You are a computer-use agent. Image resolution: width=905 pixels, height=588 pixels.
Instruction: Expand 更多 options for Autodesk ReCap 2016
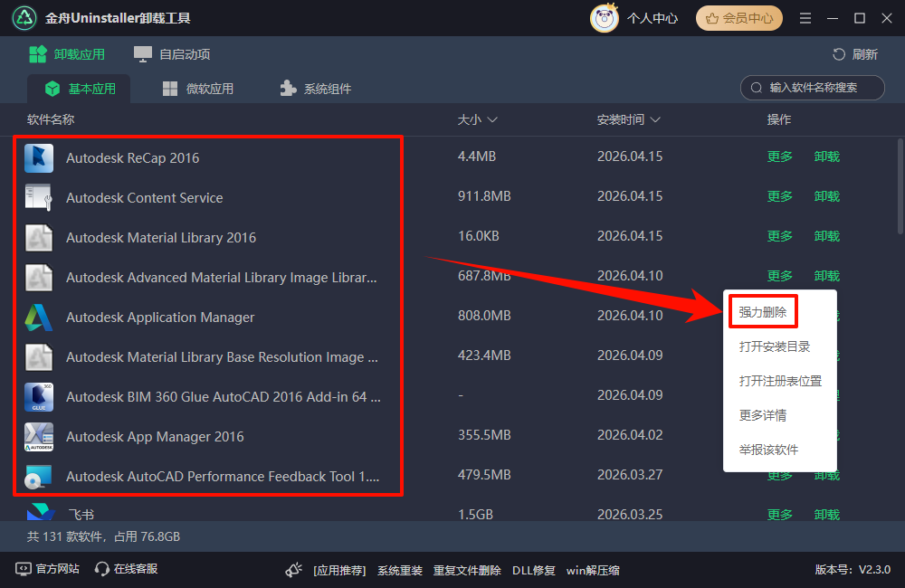click(779, 156)
